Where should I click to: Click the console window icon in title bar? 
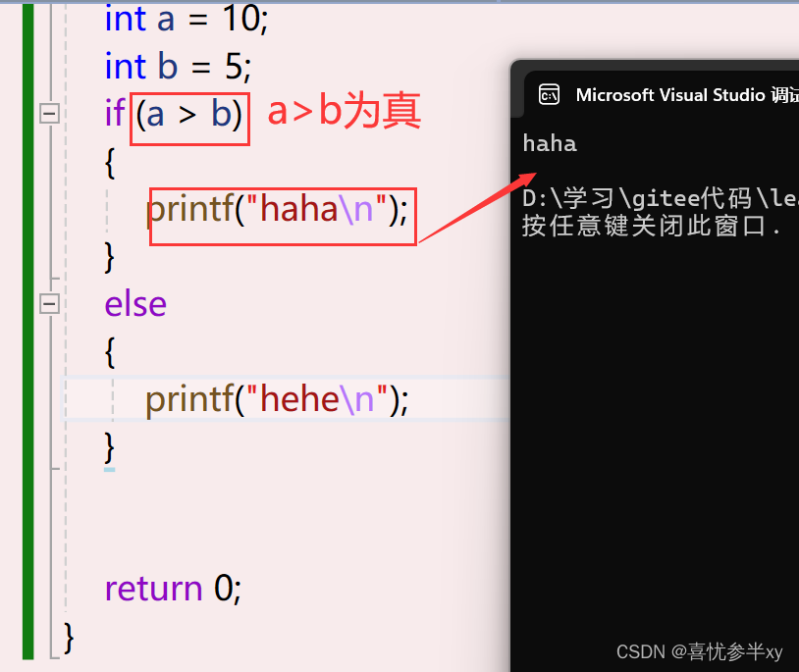coord(549,95)
